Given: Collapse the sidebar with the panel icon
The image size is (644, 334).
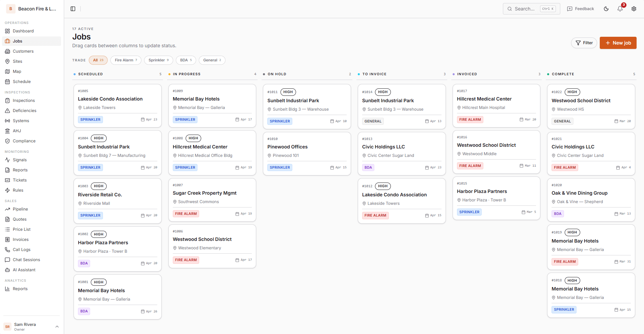Looking at the screenshot, I should coord(73,9).
